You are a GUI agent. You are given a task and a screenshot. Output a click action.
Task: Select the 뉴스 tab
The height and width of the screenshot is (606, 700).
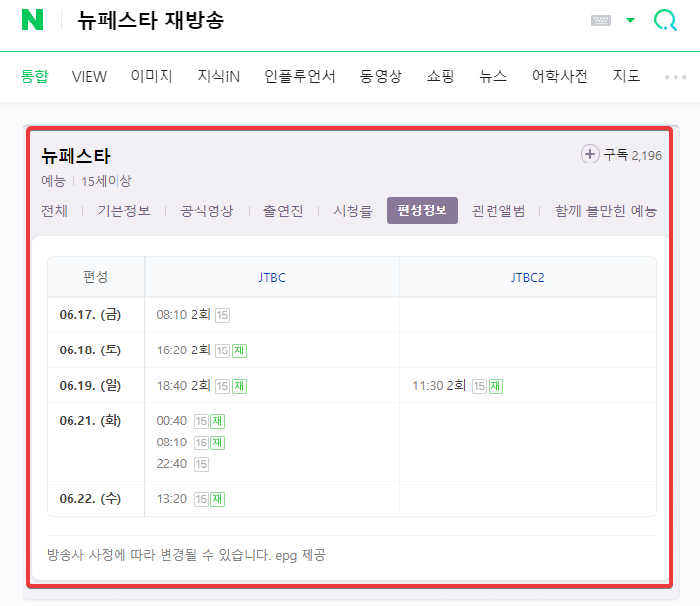(492, 76)
